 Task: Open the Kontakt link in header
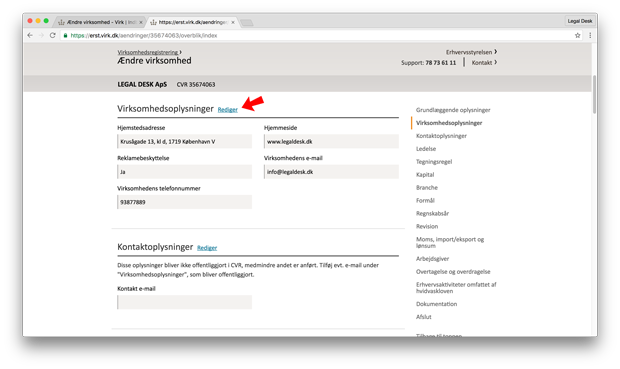pyautogui.click(x=484, y=62)
